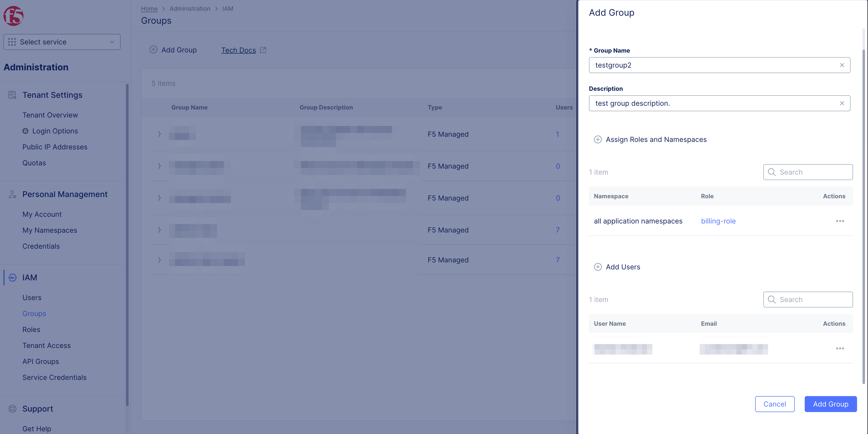Open Tenant Overview sidebar item
This screenshot has height=434, width=868.
click(50, 115)
